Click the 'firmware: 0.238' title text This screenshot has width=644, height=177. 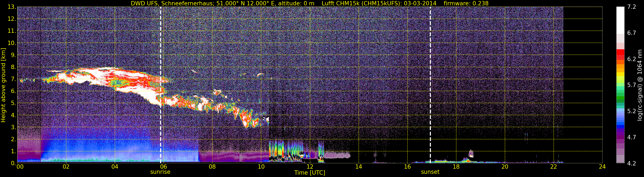point(466,3)
